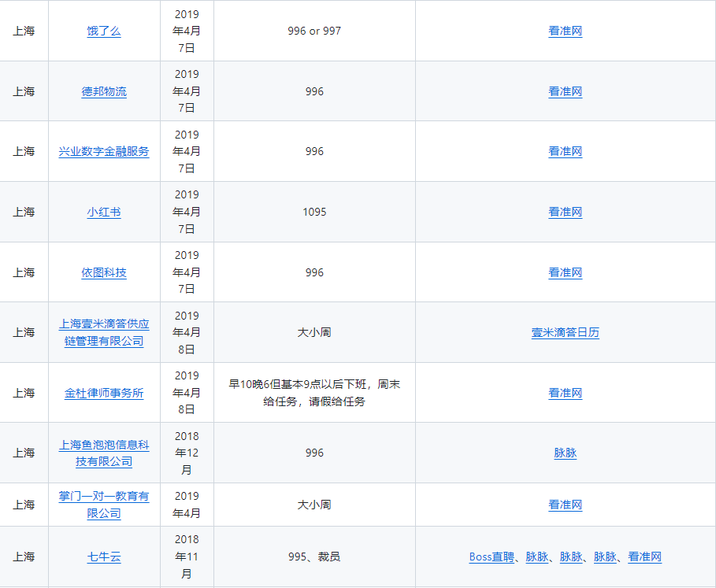Click the 2019年4月 date in 掌门一对一 row
The image size is (716, 588).
click(x=187, y=505)
